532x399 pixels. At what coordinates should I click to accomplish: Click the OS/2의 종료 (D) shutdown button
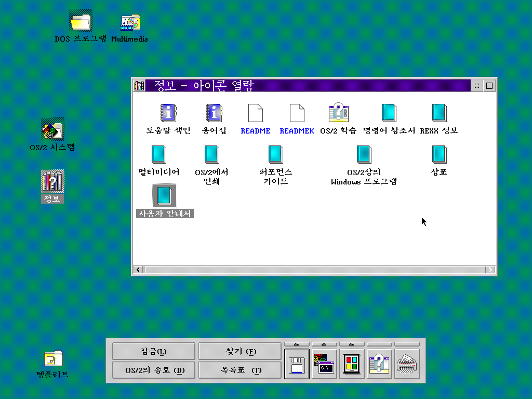[154, 370]
